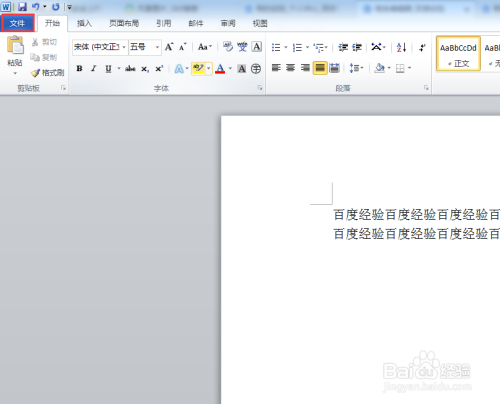Align text left
The image size is (500, 404).
click(x=276, y=68)
